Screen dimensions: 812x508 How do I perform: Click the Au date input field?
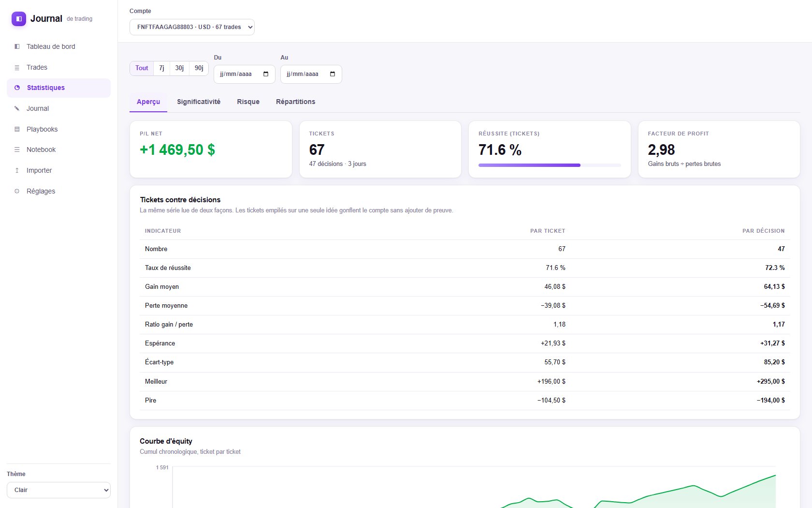[311, 74]
